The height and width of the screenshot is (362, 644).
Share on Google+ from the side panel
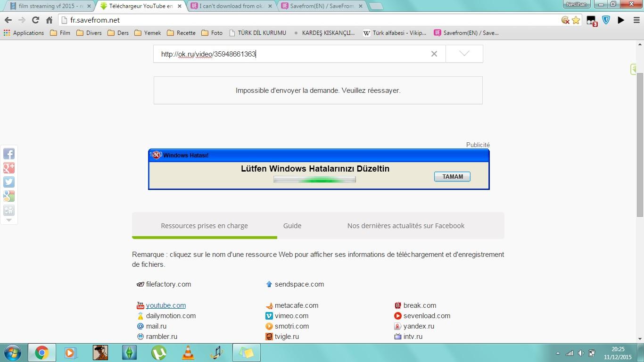tap(9, 168)
